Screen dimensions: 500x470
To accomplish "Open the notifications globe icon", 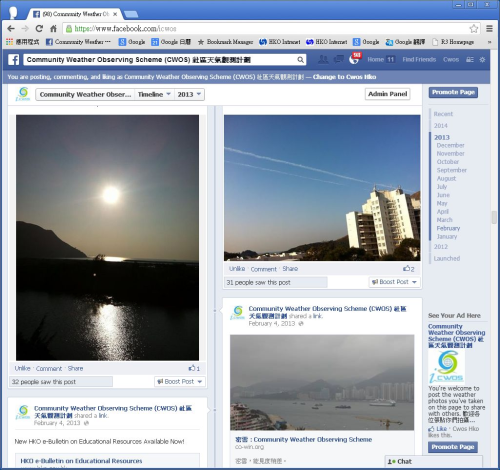I will click(x=355, y=59).
